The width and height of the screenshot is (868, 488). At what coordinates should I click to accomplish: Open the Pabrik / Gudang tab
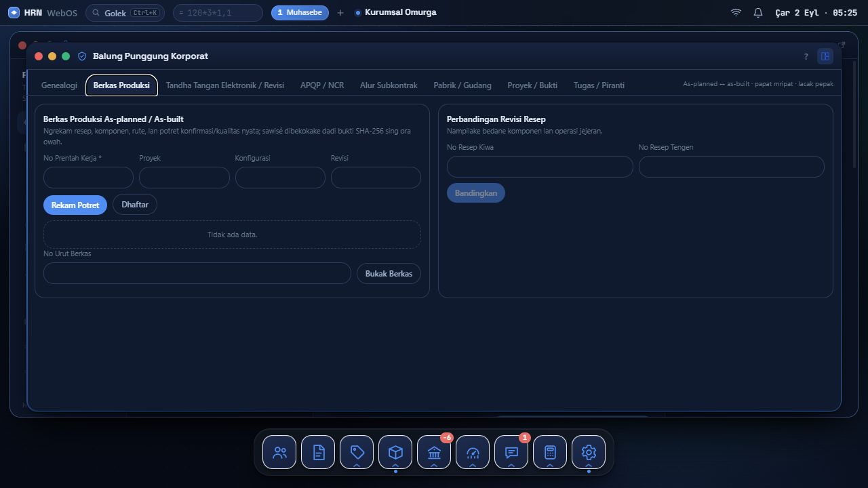(462, 85)
